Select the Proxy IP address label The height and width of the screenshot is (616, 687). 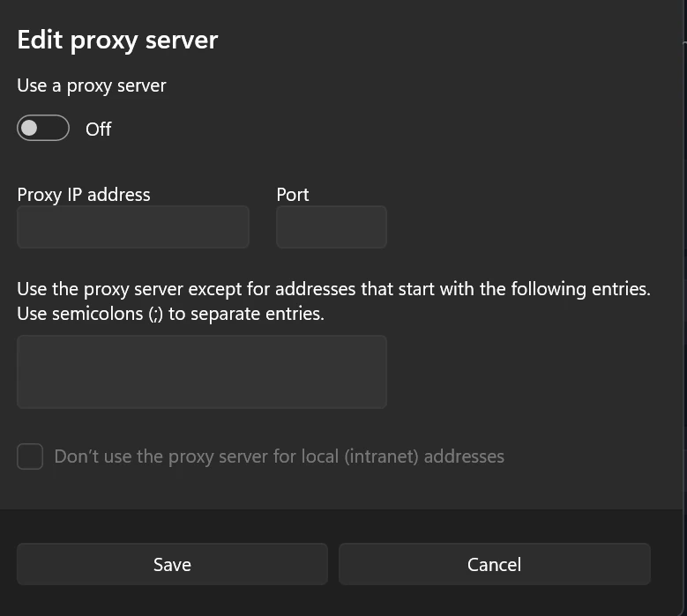[84, 195]
